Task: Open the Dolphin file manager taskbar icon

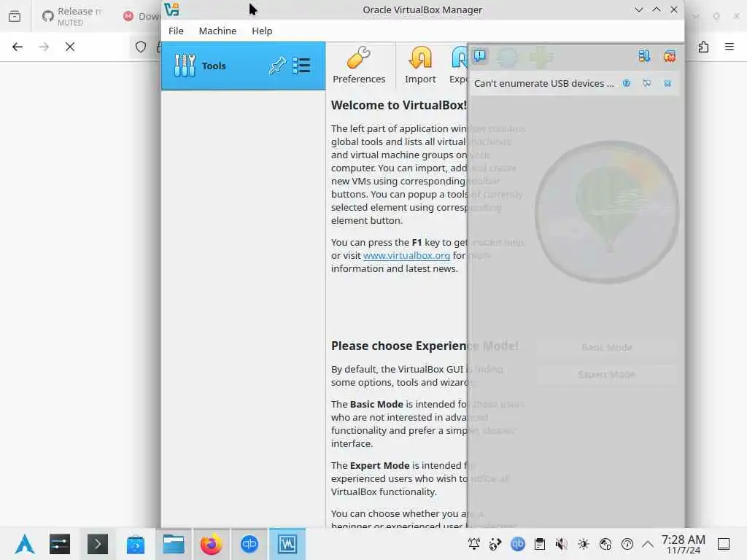Action: (x=174, y=544)
